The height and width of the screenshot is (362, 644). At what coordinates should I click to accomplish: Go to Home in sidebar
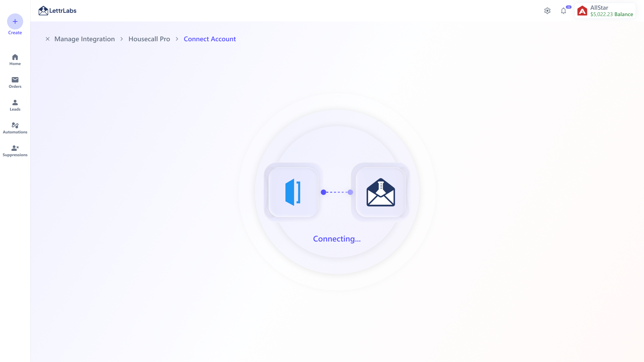(x=15, y=60)
